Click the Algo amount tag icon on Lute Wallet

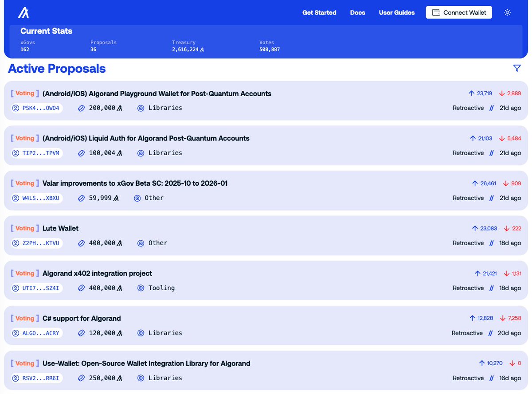81,243
